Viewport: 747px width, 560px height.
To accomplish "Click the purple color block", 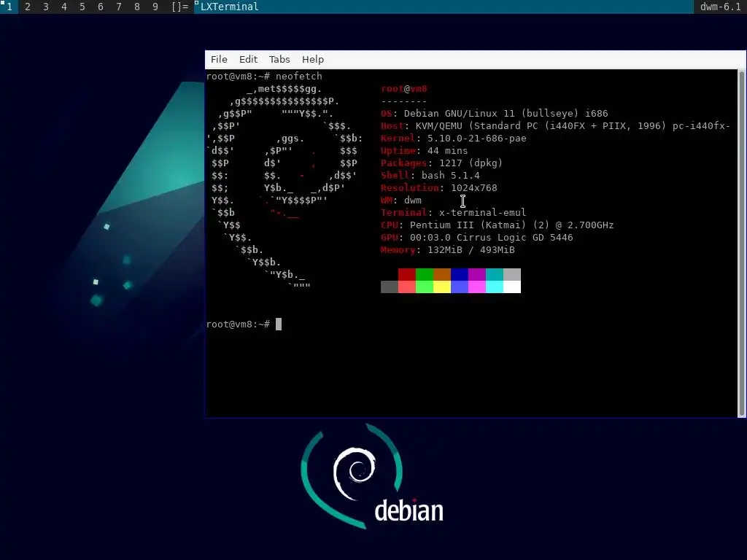I will pos(477,274).
